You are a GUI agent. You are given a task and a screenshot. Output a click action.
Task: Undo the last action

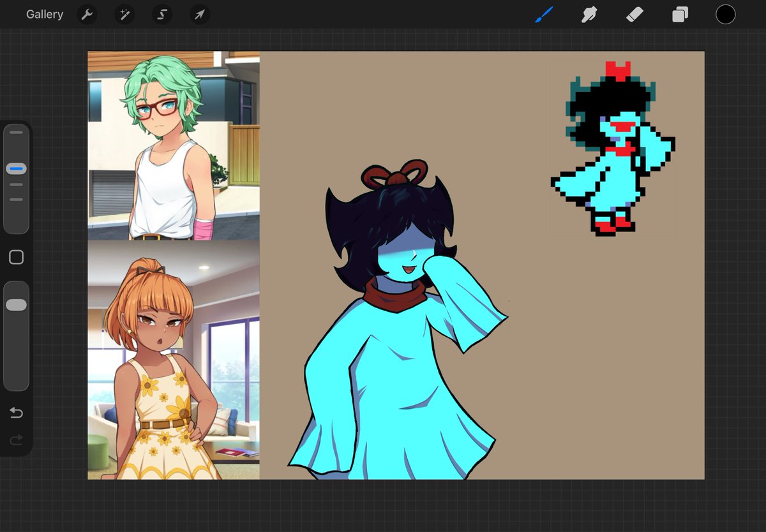pos(16,413)
